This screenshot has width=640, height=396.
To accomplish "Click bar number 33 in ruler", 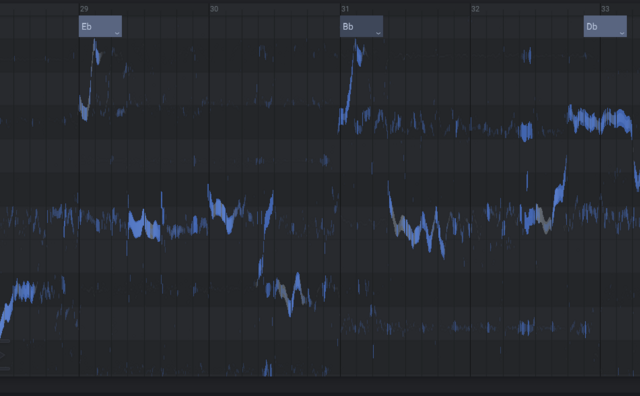I will 605,9.
